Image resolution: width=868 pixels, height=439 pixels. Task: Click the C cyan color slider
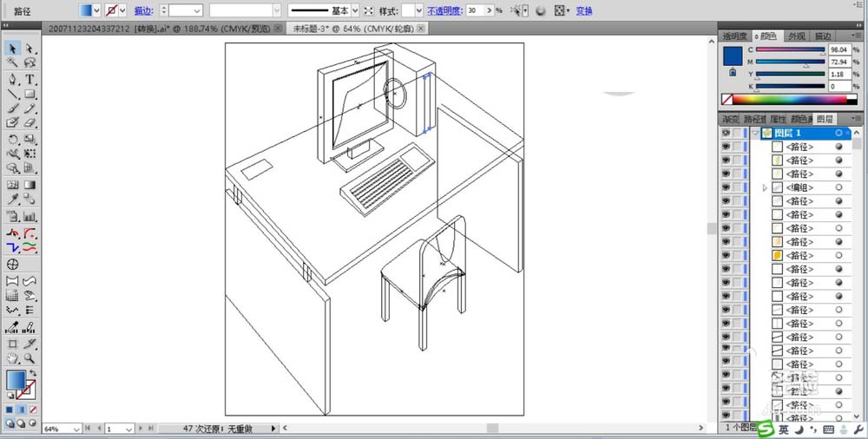click(x=790, y=49)
